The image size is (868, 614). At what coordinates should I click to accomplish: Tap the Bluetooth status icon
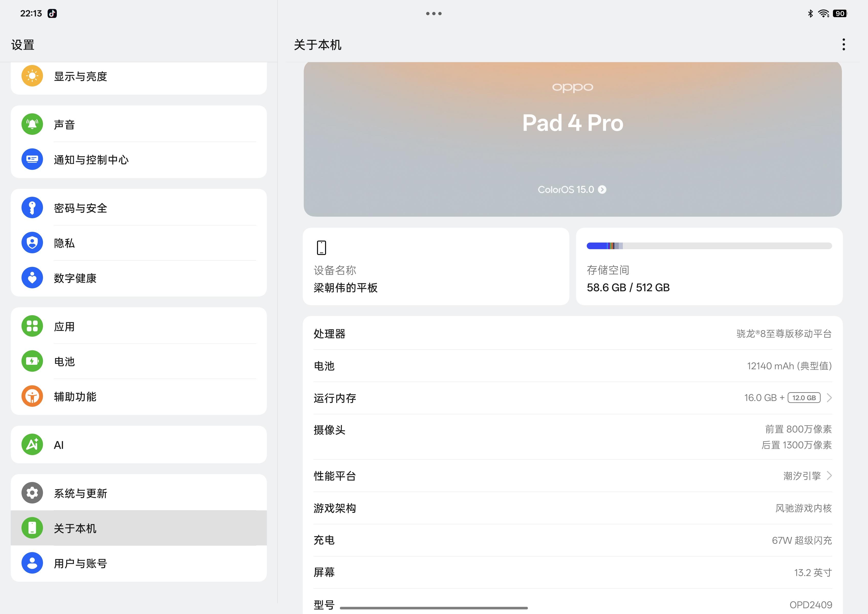810,14
